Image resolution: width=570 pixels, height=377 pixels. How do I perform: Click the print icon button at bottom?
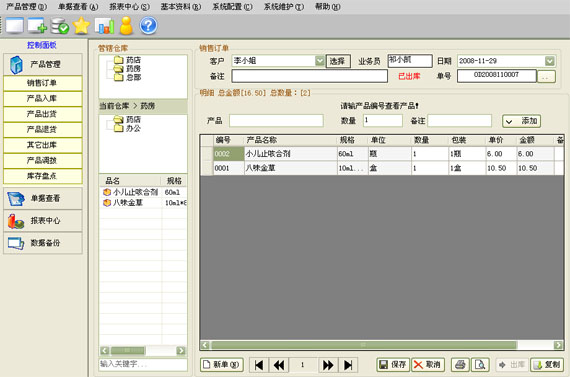click(460, 365)
